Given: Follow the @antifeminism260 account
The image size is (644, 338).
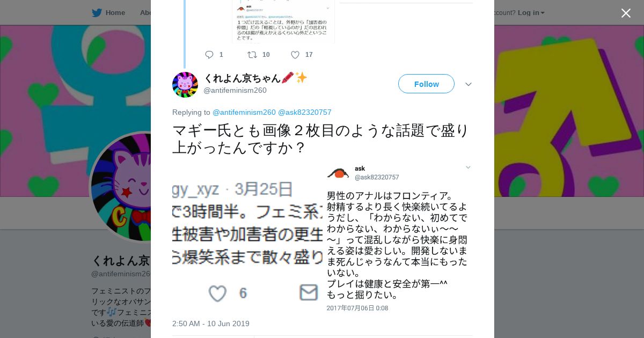Looking at the screenshot, I should click(426, 84).
